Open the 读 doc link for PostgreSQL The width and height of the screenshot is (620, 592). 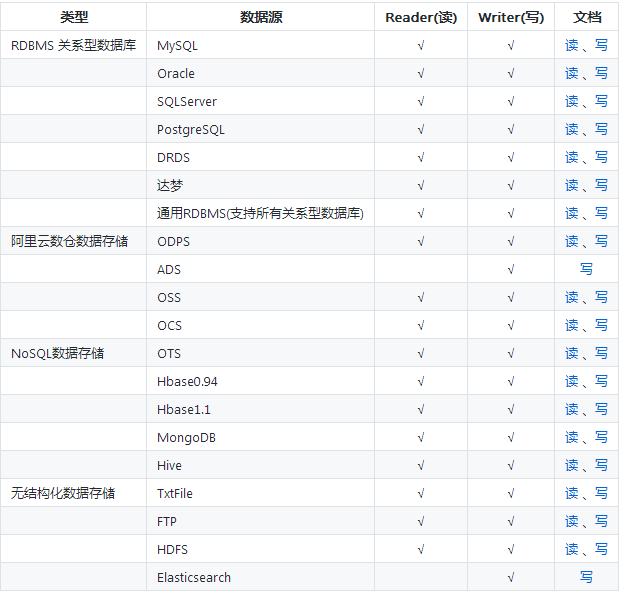tap(572, 129)
